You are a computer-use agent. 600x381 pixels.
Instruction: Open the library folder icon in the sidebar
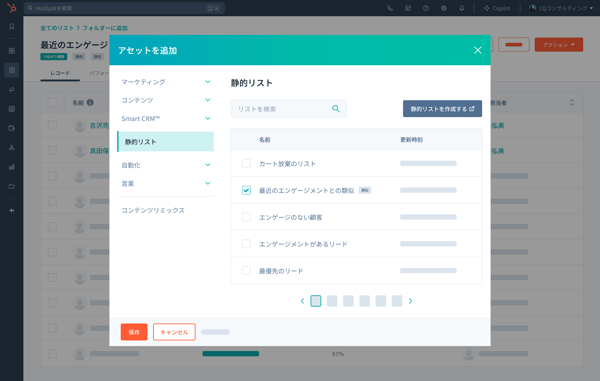12,186
